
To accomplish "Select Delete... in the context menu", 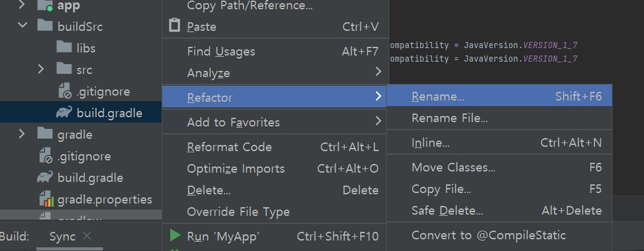I will pos(275,190).
